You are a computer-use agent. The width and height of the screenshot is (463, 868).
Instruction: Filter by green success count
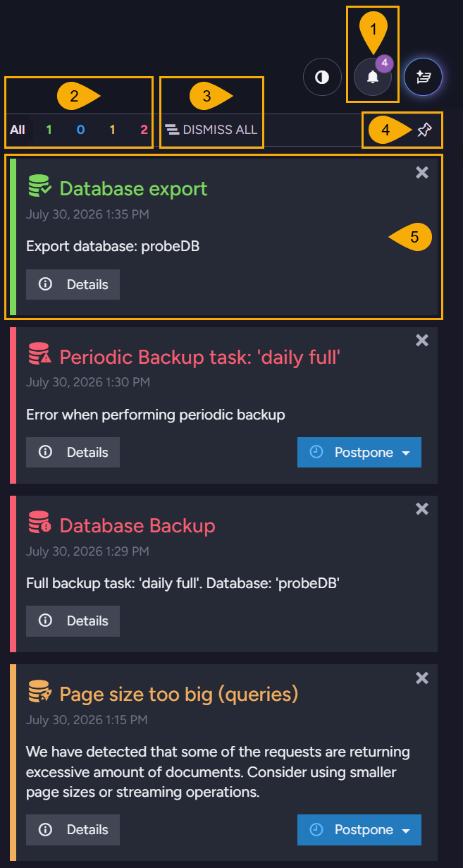click(x=49, y=130)
